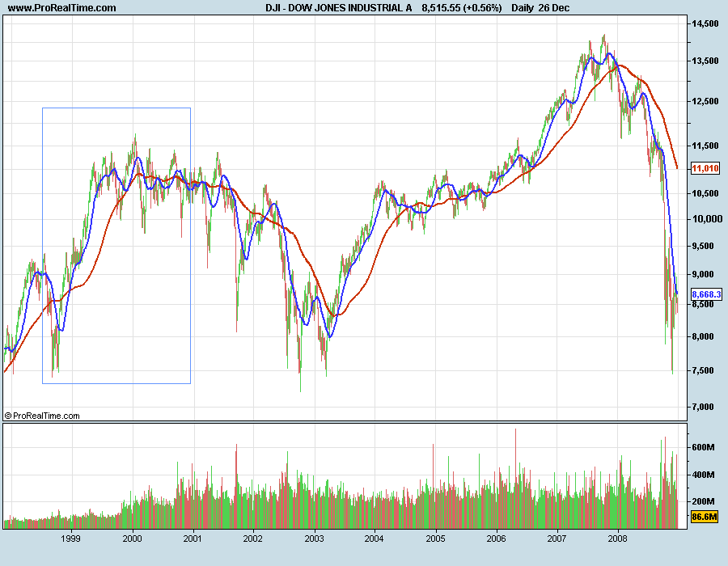Screen dimensions: 728x566
Task: Click the 200M volume axis label
Action: coord(703,501)
